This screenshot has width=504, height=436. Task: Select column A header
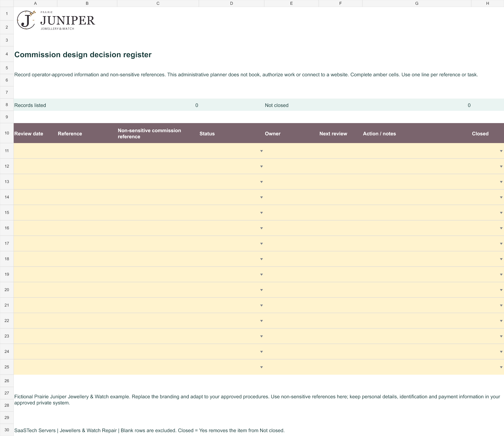point(35,3)
